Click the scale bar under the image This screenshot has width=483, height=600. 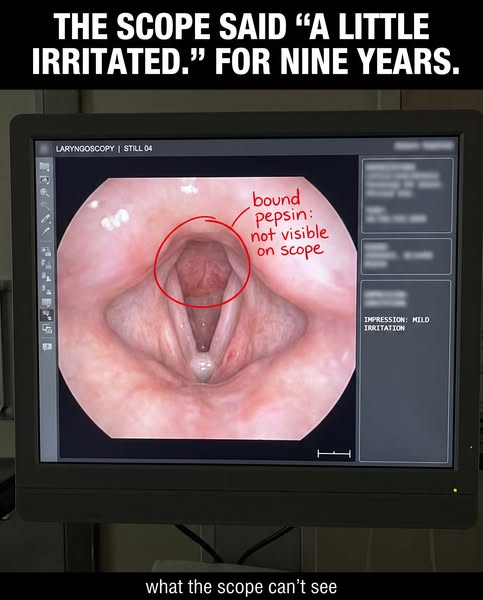[x=334, y=454]
